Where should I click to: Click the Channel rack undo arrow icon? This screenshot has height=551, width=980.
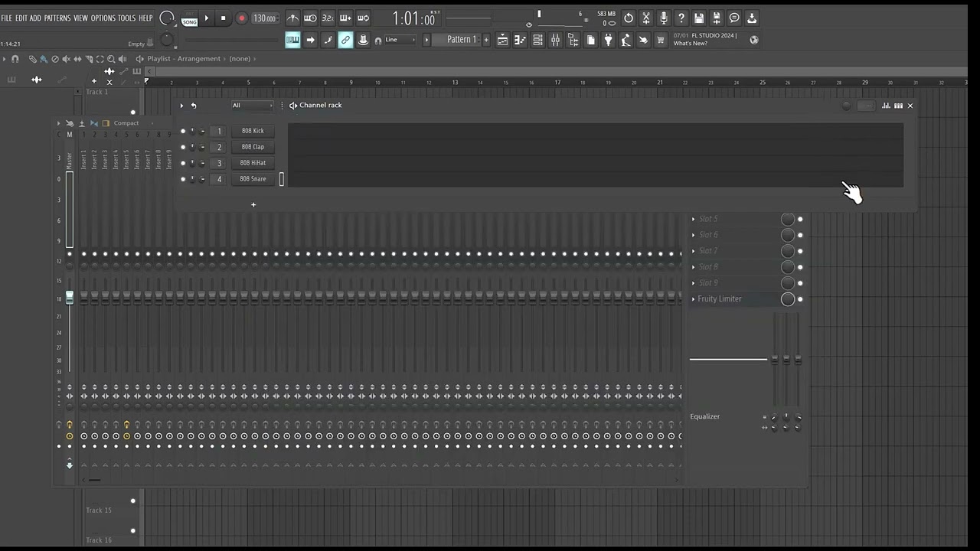pyautogui.click(x=194, y=106)
